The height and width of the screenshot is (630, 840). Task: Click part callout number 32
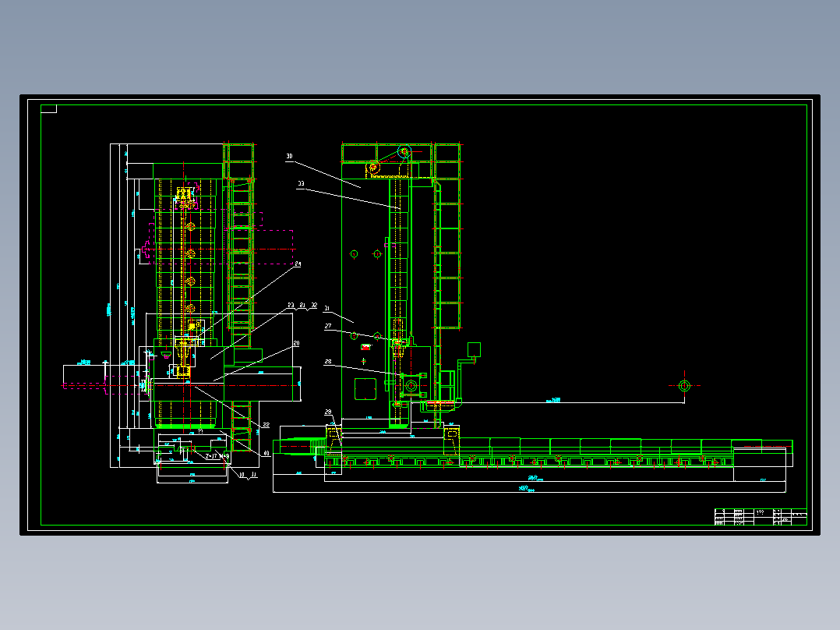click(314, 305)
